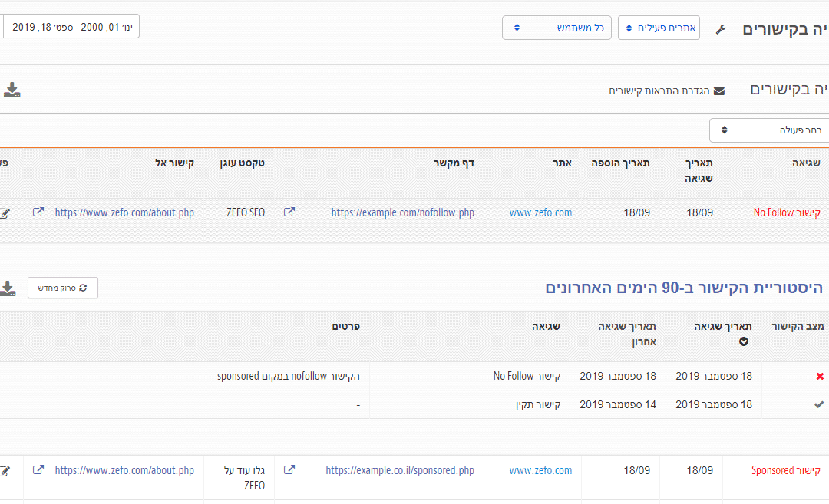Click the הקישור nofollow במקום sponsored details cell
The image size is (829, 504).
(288, 376)
